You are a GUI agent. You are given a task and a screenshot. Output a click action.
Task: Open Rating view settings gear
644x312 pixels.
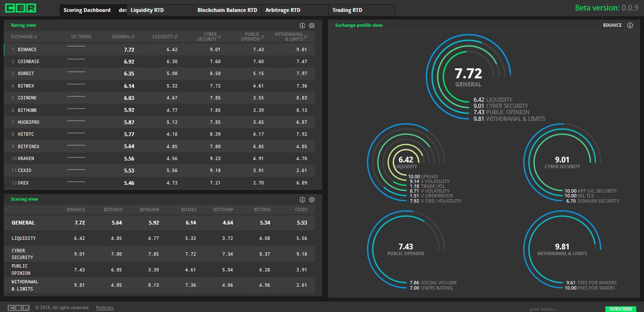point(312,25)
